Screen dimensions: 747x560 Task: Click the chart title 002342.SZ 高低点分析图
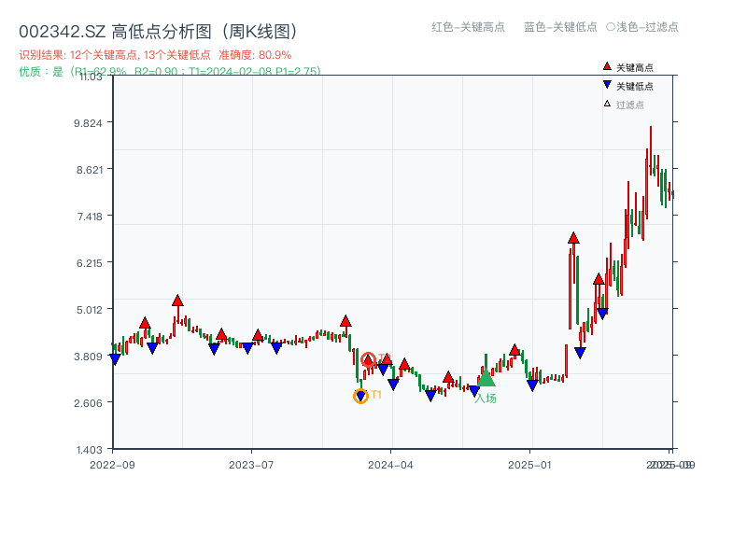(x=159, y=32)
